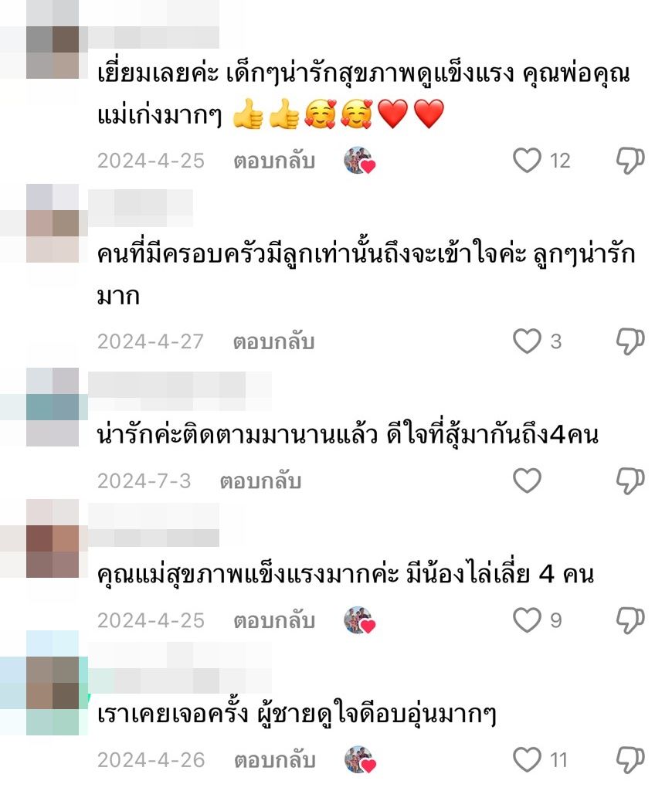This screenshot has height=791, width=672.
Task: Dislike the 2024-4-27 comment
Action: click(x=630, y=341)
